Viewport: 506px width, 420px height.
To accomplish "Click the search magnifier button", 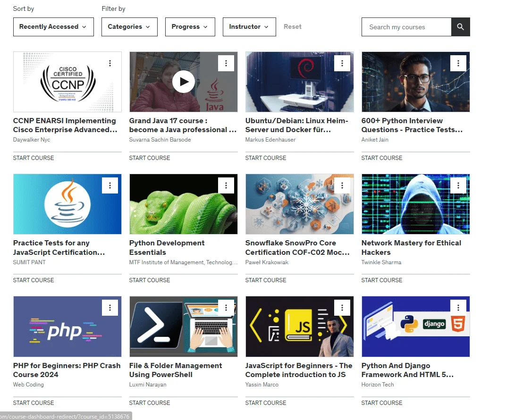I will [461, 27].
